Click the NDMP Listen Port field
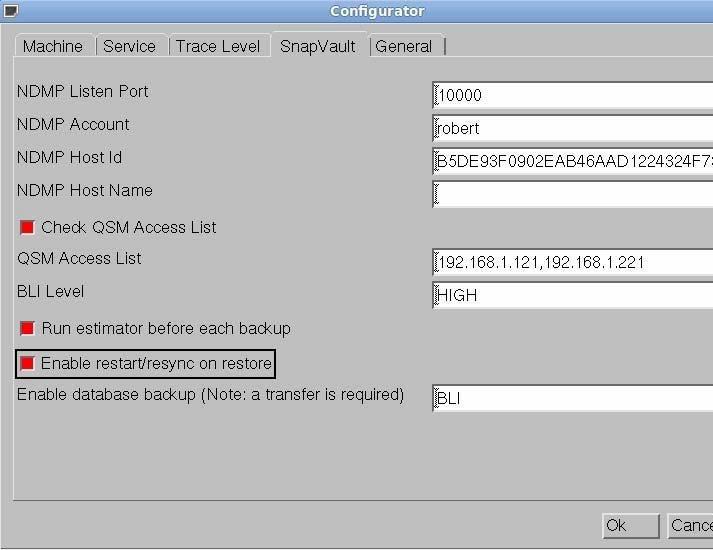The image size is (713, 550). 574,96
